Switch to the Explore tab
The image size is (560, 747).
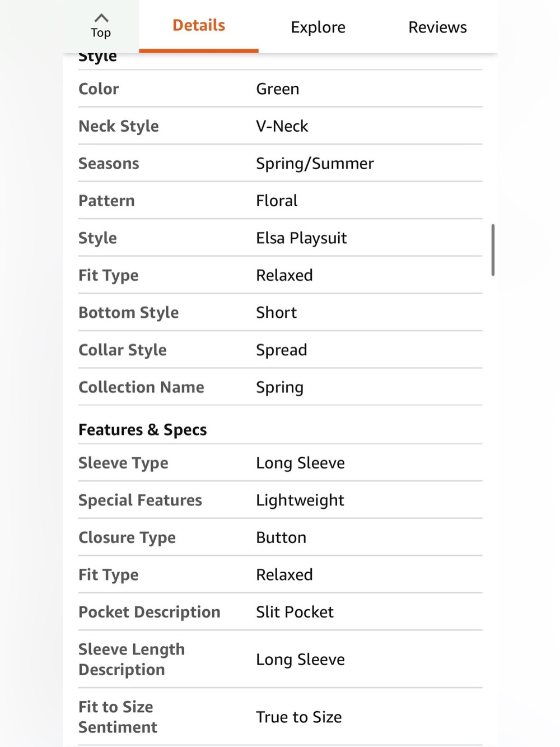pyautogui.click(x=318, y=27)
